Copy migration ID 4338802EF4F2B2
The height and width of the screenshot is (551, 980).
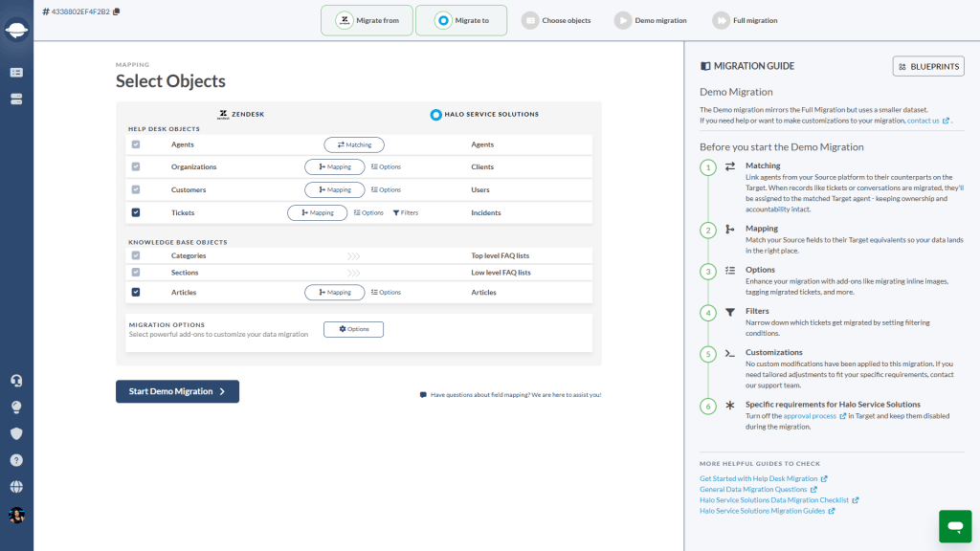[x=116, y=11]
